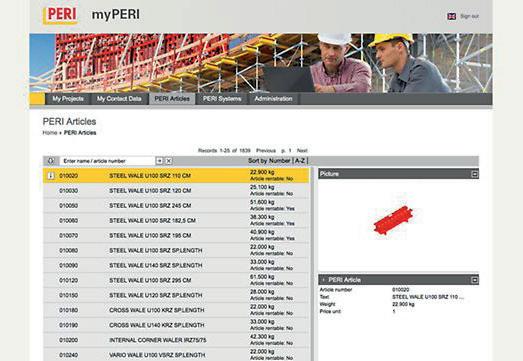
Task: Click info icon on article 010020 row
Action: [x=51, y=175]
